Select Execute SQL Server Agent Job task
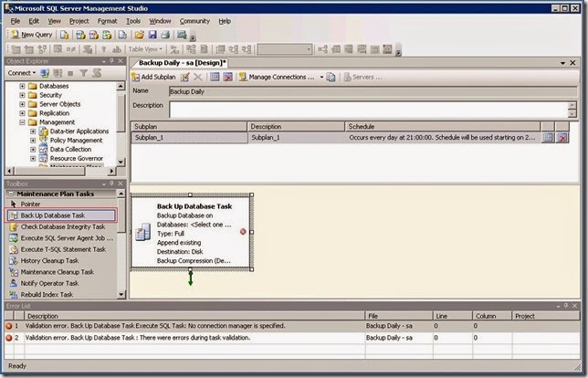 pyautogui.click(x=61, y=238)
